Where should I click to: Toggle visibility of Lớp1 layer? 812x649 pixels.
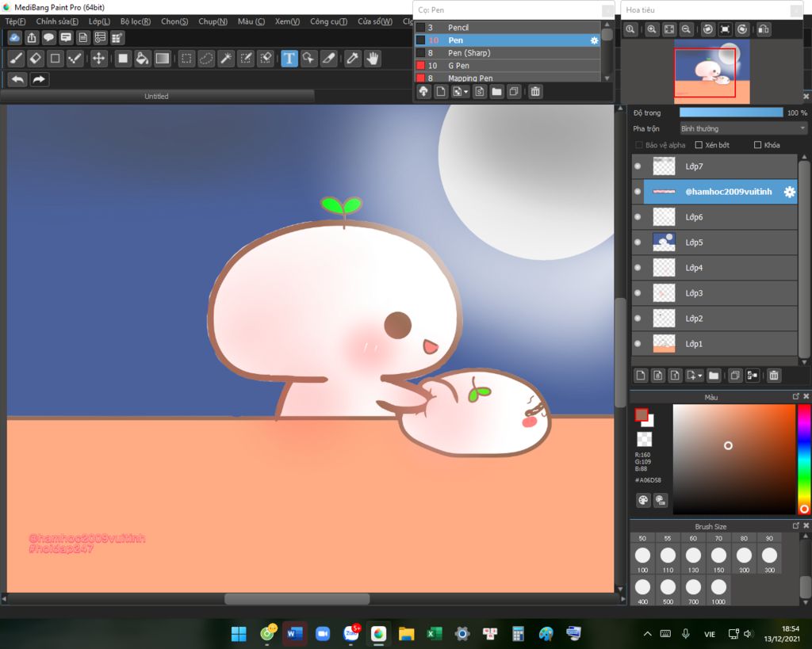pyautogui.click(x=638, y=344)
